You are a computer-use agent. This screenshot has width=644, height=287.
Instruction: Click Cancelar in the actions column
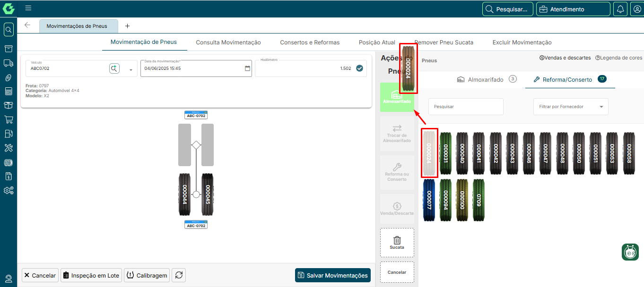coord(397,272)
